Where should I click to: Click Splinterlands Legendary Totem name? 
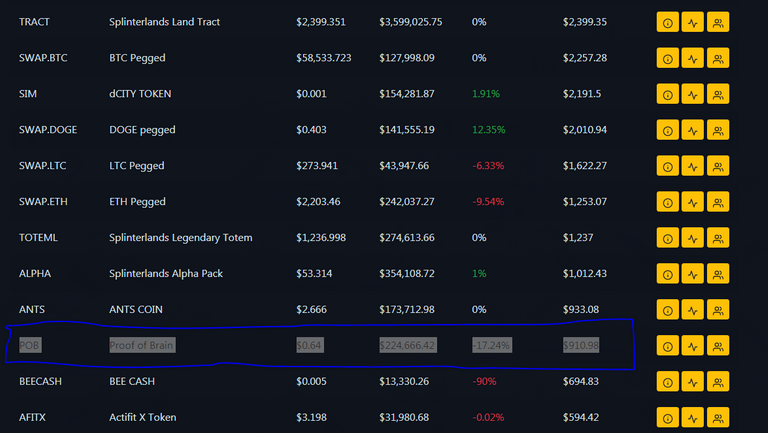pos(181,238)
